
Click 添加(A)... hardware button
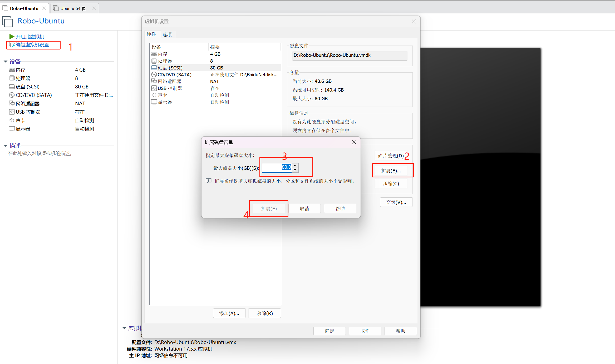(x=229, y=313)
